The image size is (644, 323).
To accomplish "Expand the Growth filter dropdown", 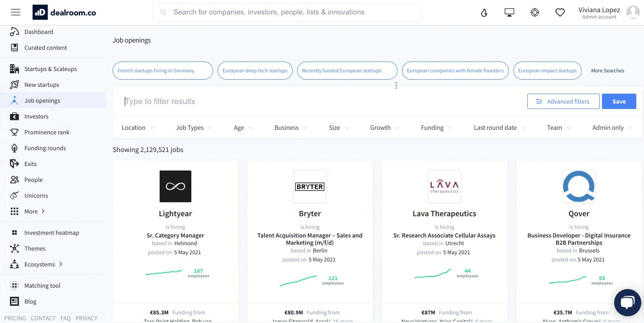I will (385, 128).
